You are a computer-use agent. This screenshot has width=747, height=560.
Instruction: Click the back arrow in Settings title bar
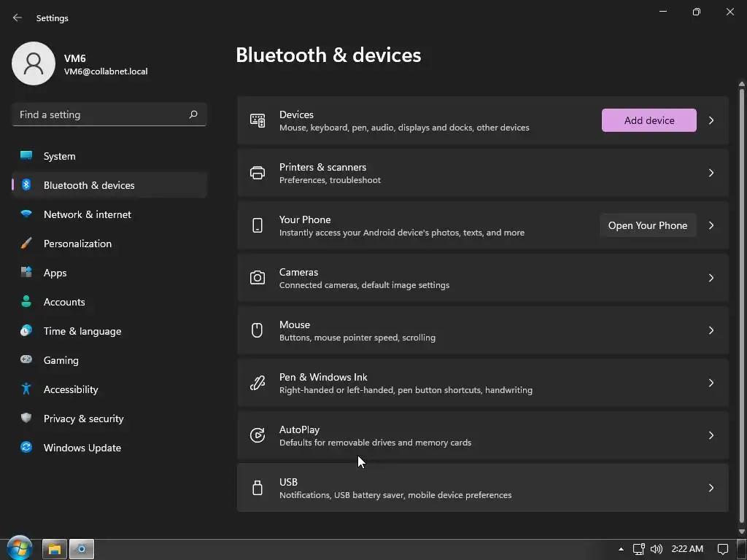point(18,17)
